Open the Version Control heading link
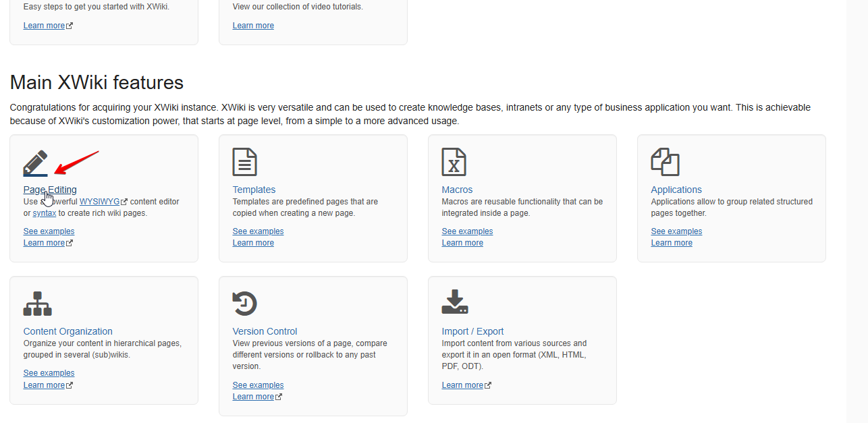The height and width of the screenshot is (423, 868). pos(265,331)
